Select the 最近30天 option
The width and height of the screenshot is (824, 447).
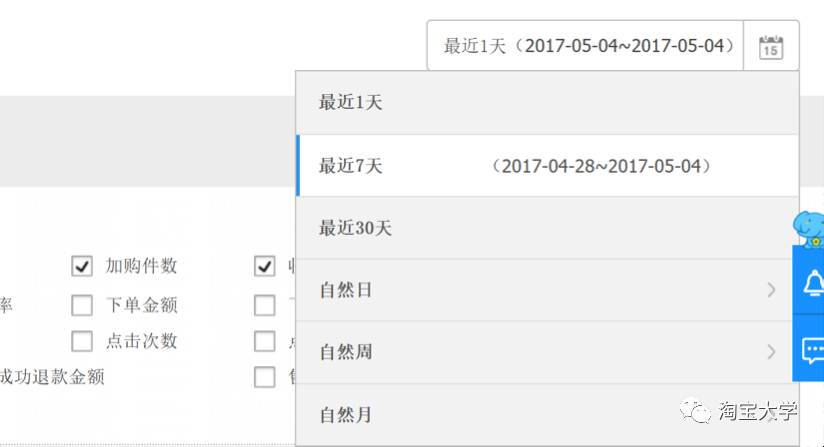coord(547,228)
